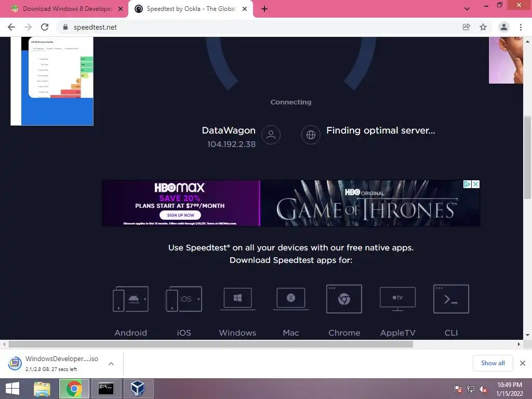
Task: Bookmark this tab with the star icon
Action: pos(483,27)
